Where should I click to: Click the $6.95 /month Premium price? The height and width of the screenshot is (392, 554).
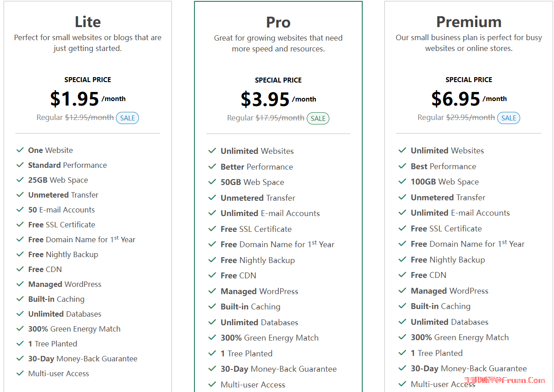click(x=469, y=99)
